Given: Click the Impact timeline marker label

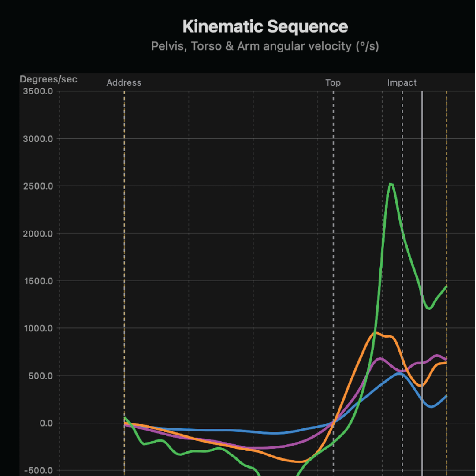Looking at the screenshot, I should coord(402,82).
